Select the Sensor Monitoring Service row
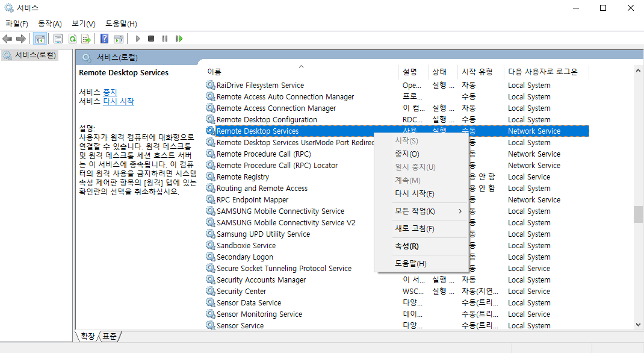644x353 pixels. (397, 314)
